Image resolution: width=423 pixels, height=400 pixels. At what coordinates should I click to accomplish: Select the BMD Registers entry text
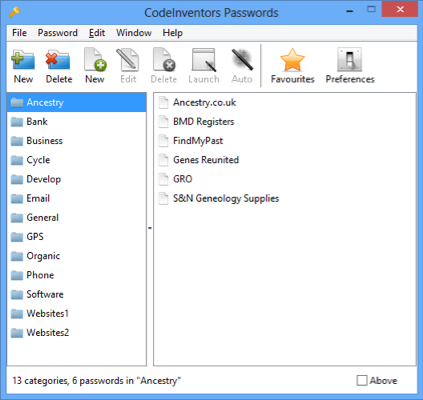[x=203, y=122]
